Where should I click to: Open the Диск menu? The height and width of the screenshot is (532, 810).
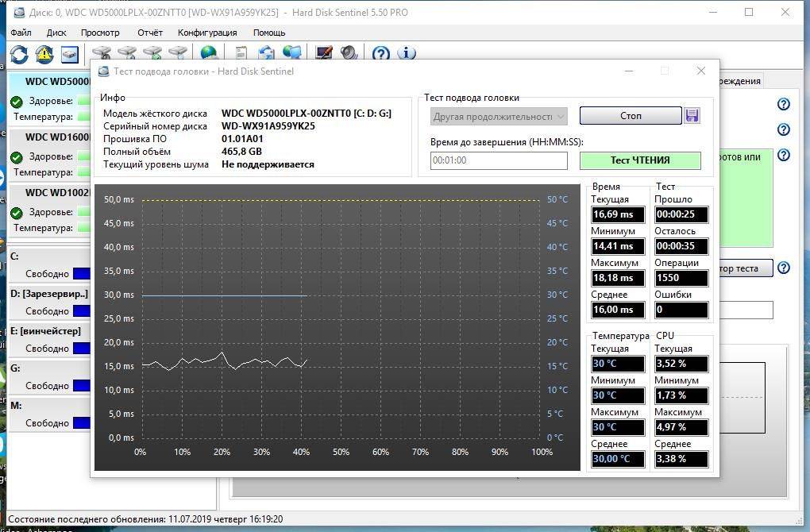click(x=56, y=33)
